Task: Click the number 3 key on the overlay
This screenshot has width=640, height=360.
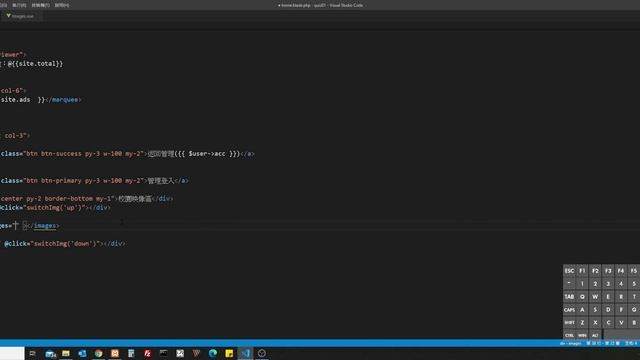Action: 608,284
